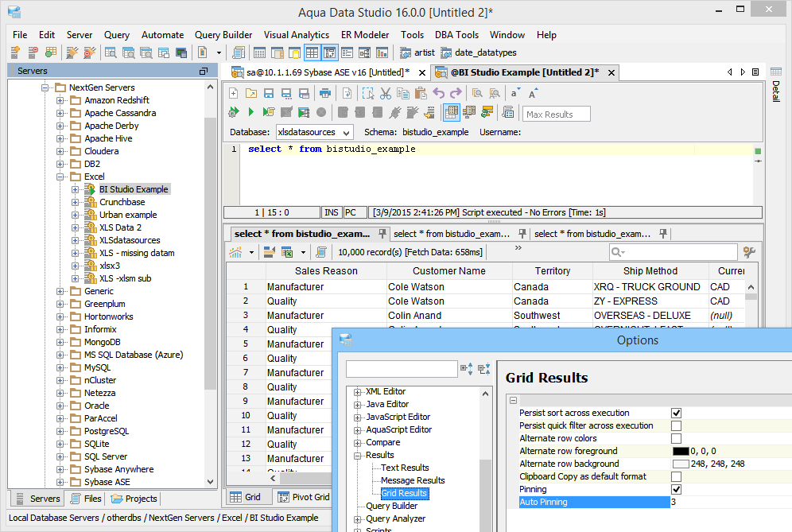
Task: Select the Text Results options entry
Action: [x=405, y=468]
